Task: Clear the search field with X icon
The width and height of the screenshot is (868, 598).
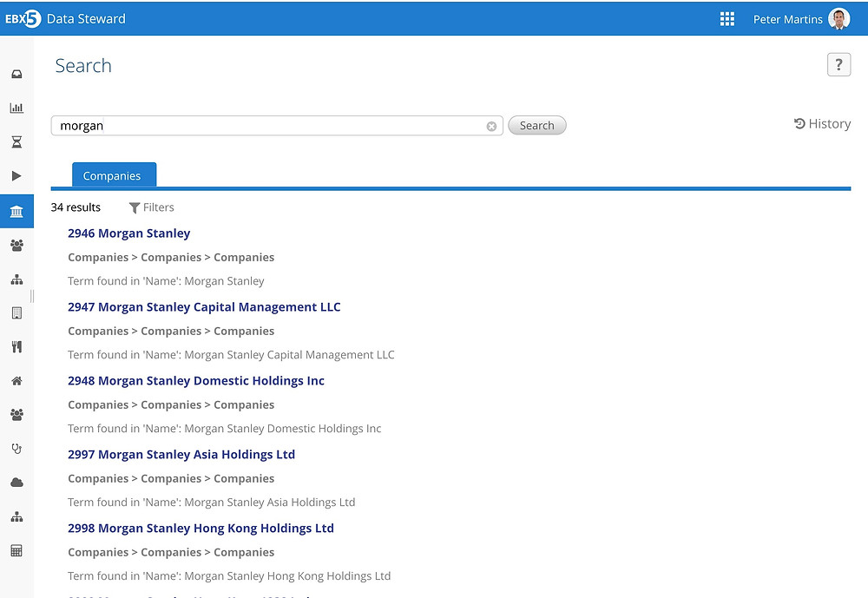Action: click(x=491, y=126)
